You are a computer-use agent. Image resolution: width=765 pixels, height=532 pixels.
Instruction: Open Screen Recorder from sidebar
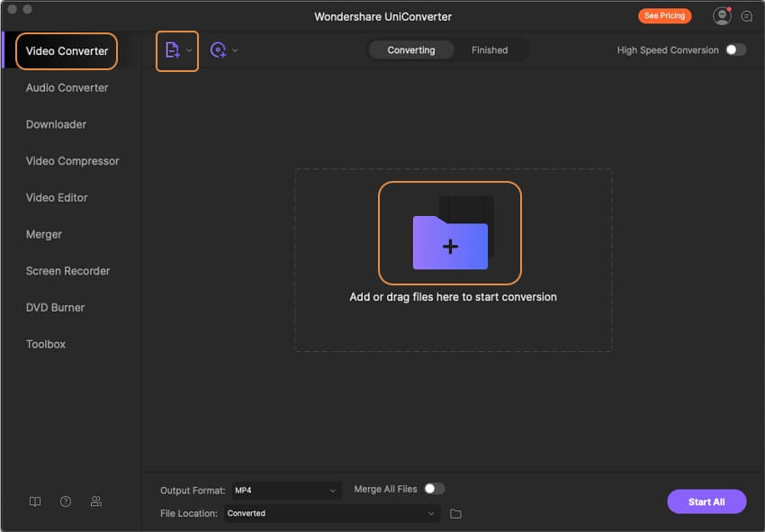[67, 271]
